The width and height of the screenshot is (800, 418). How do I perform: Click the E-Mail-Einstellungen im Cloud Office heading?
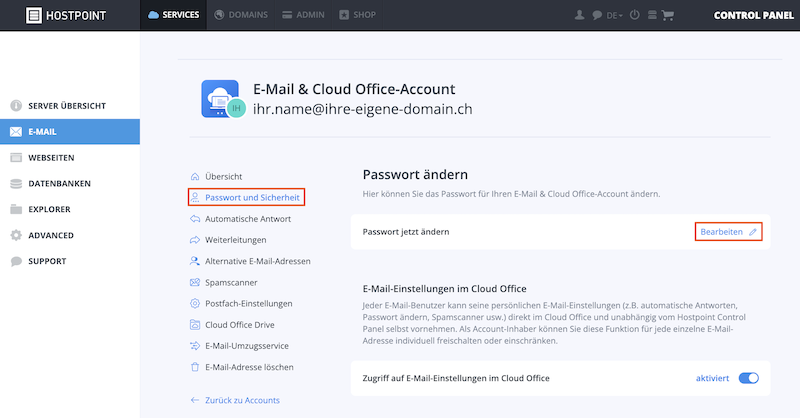pyautogui.click(x=444, y=289)
